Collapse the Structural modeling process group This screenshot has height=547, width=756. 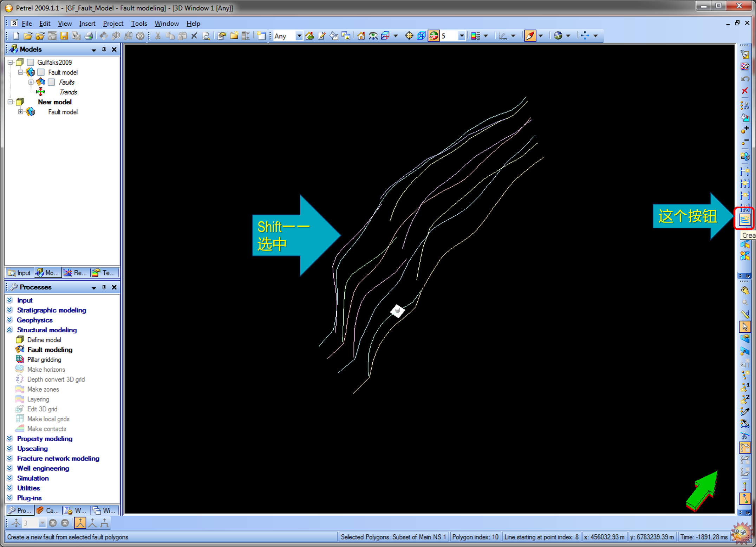[10, 330]
